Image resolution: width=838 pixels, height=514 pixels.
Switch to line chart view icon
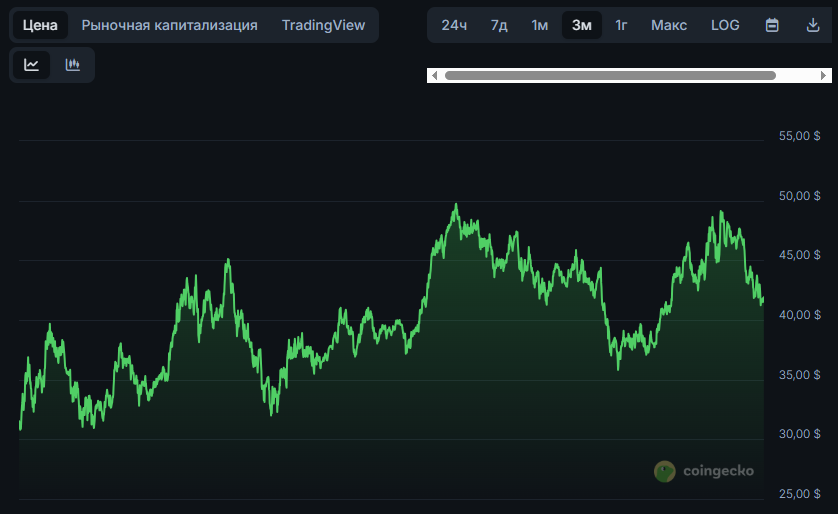[32, 65]
